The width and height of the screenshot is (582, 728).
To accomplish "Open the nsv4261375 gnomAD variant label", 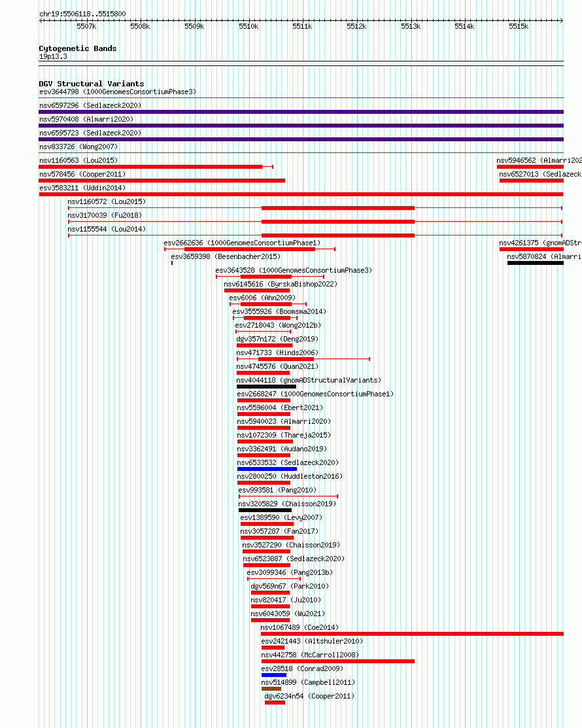I will tap(540, 243).
